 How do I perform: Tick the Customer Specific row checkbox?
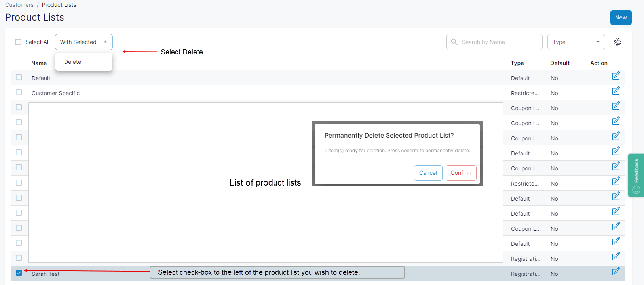[x=19, y=92]
